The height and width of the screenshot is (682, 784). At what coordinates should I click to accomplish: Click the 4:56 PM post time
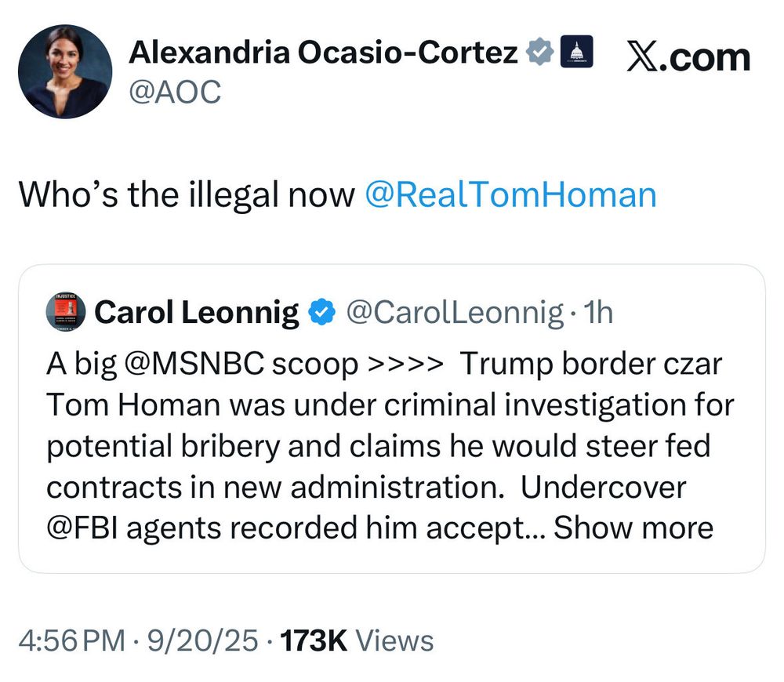coord(72,640)
